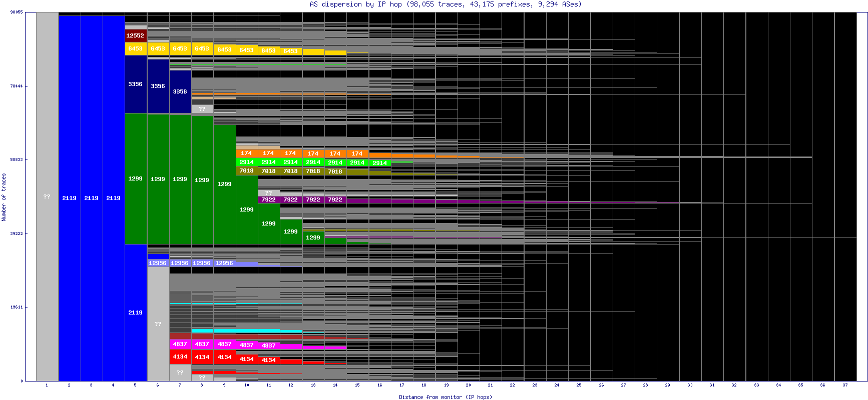
Task: Click the x-axis tick label 20
Action: 468,385
